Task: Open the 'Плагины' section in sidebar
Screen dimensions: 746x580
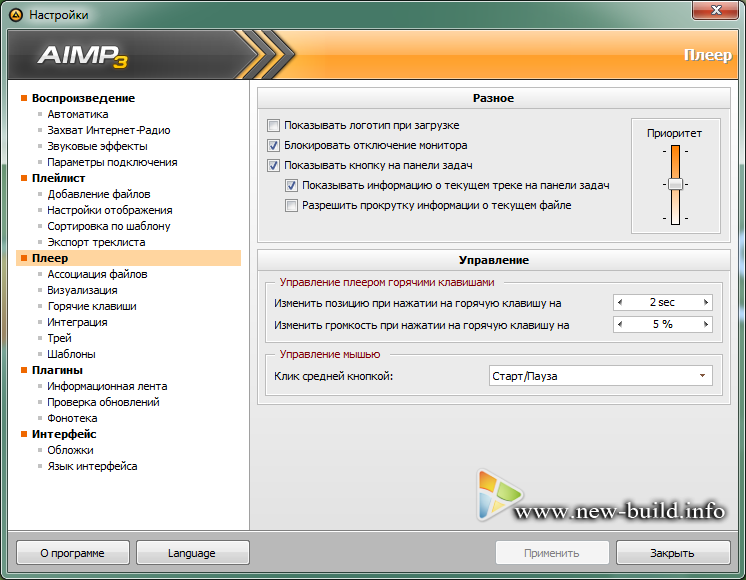Action: (57, 370)
